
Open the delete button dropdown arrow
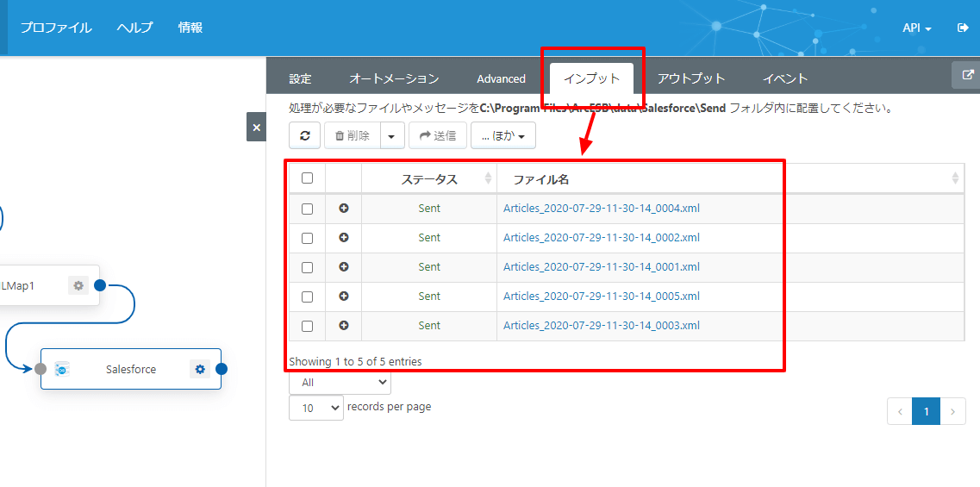click(x=392, y=135)
